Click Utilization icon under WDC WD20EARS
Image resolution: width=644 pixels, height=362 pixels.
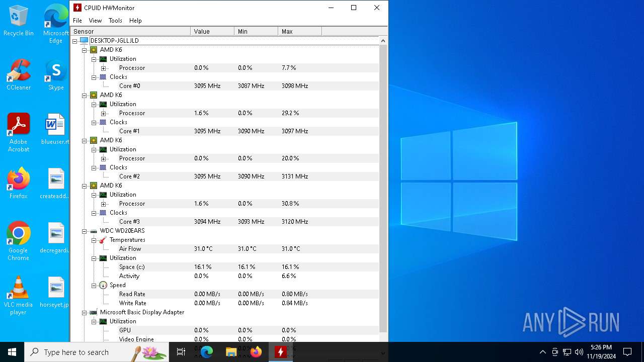103,258
